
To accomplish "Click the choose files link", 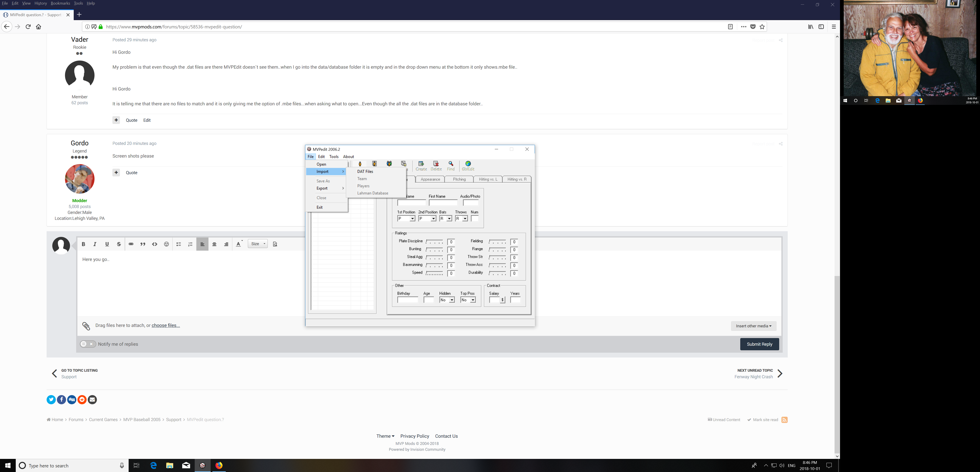I will (x=166, y=325).
